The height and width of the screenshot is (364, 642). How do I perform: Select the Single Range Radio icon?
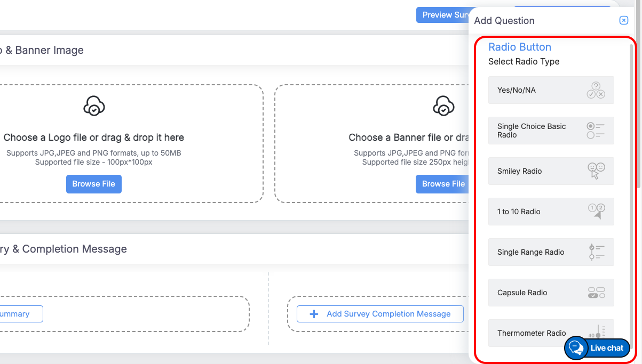(596, 252)
